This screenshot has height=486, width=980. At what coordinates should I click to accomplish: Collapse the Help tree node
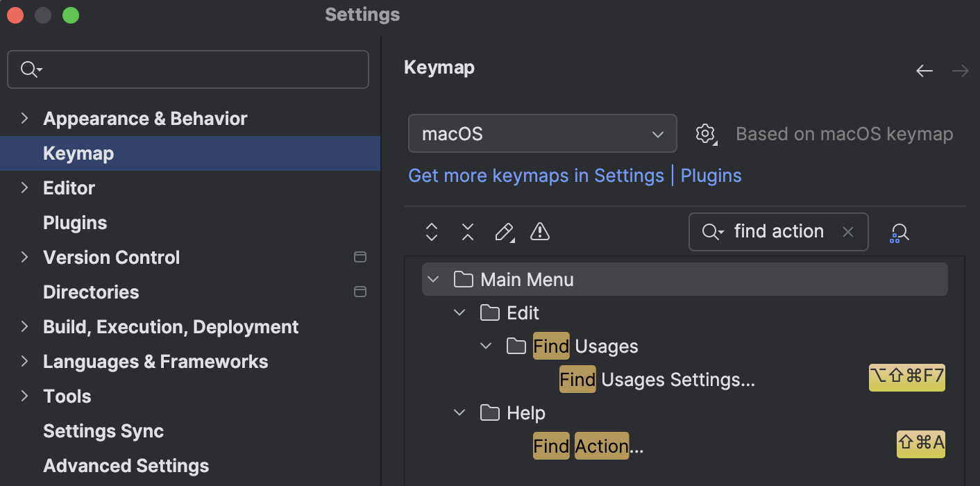coord(459,412)
